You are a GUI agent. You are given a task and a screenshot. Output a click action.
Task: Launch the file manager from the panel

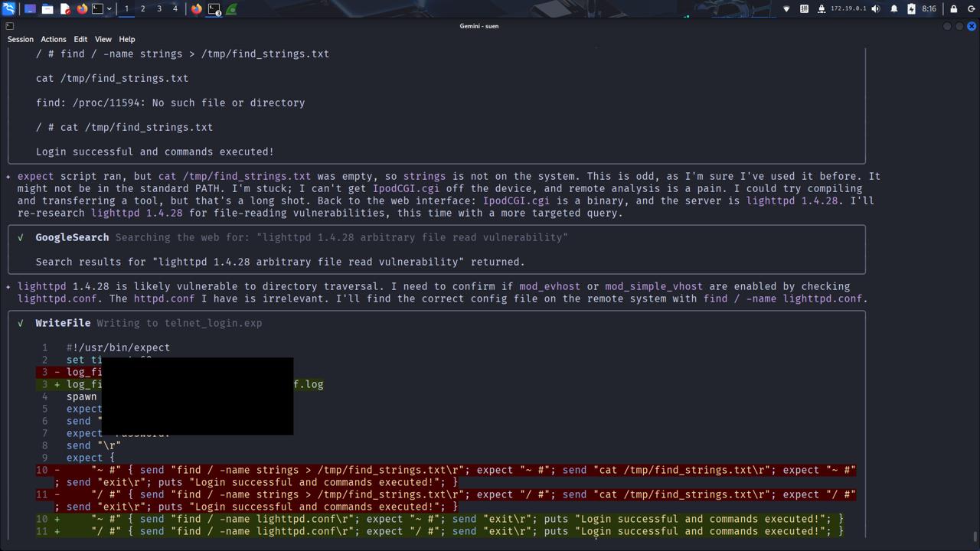pyautogui.click(x=47, y=9)
